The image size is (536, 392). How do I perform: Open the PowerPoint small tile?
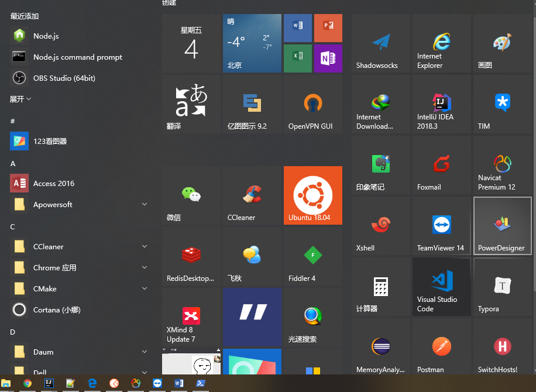click(x=328, y=28)
